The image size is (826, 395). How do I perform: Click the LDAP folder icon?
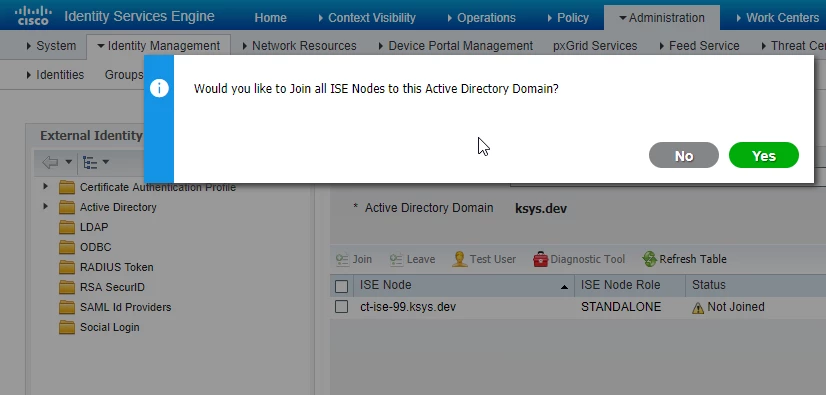[x=67, y=228]
